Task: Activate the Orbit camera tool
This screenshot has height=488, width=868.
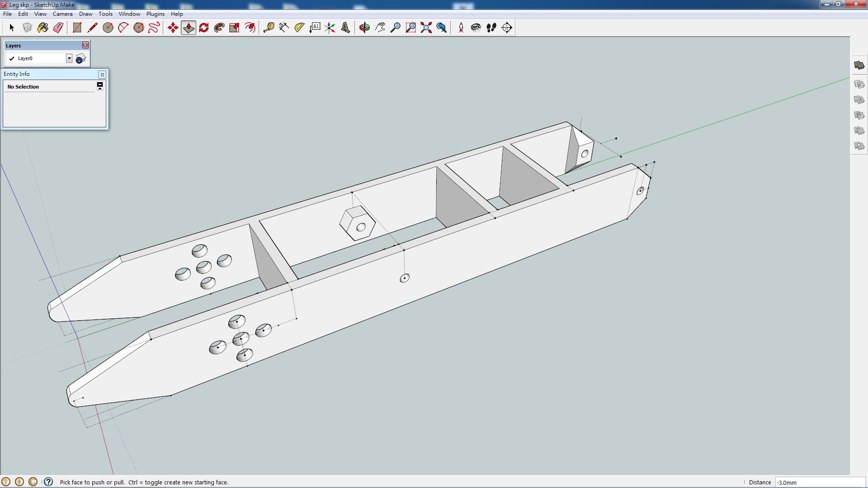Action: 364,28
